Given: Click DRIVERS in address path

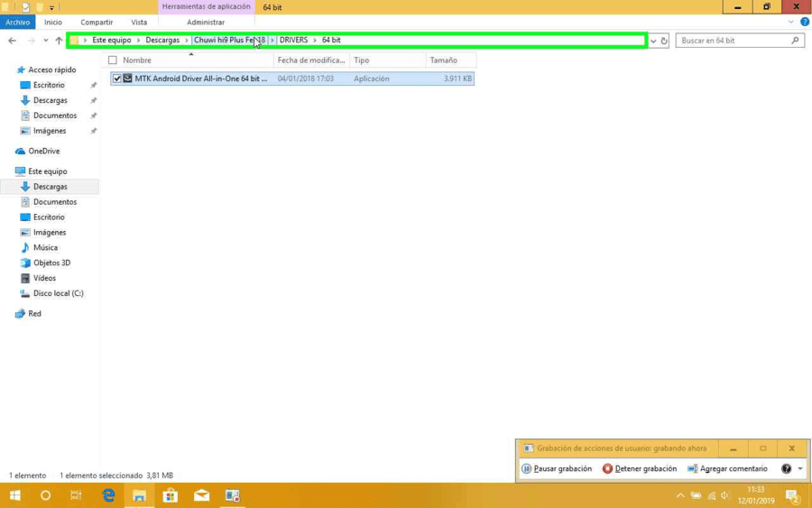Looking at the screenshot, I should (293, 40).
